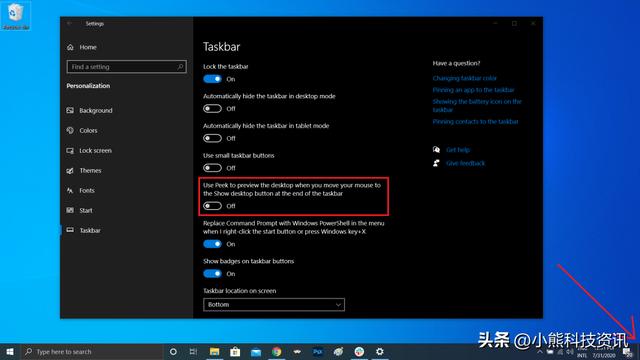Toggle Use small taskbar buttons switch
This screenshot has width=640, height=360.
pos(212,168)
